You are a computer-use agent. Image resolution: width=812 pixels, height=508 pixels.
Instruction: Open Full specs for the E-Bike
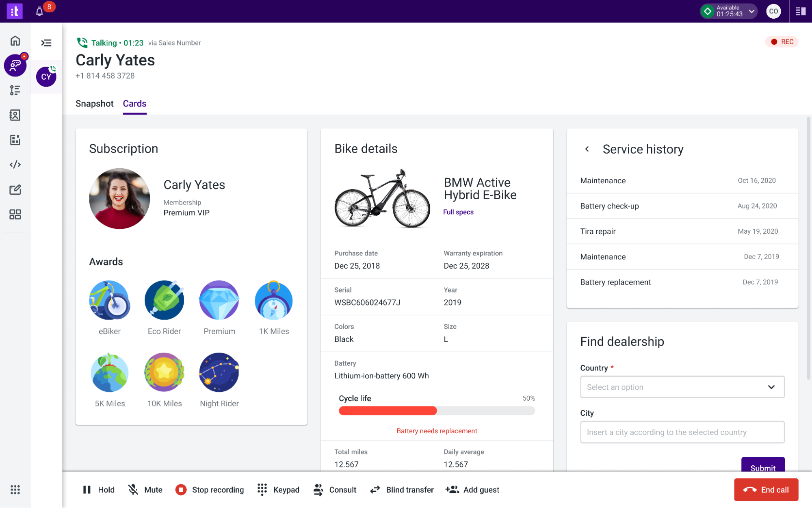[458, 212]
